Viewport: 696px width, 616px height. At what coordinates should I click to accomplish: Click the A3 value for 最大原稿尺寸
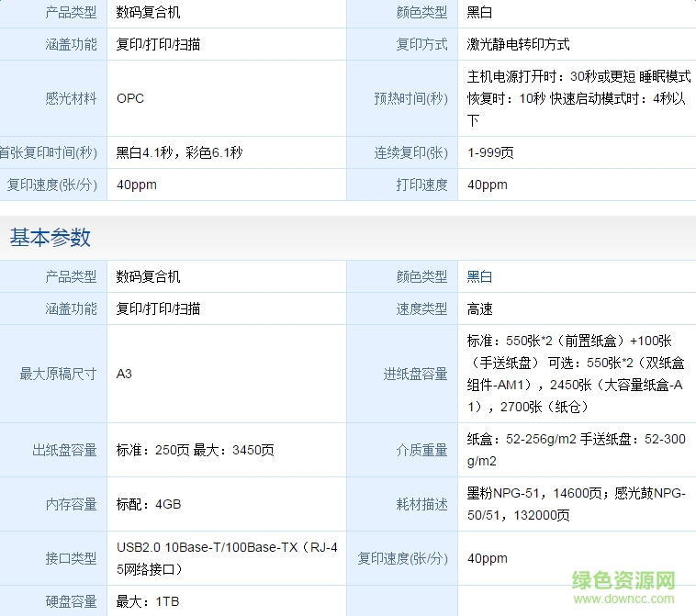[124, 374]
